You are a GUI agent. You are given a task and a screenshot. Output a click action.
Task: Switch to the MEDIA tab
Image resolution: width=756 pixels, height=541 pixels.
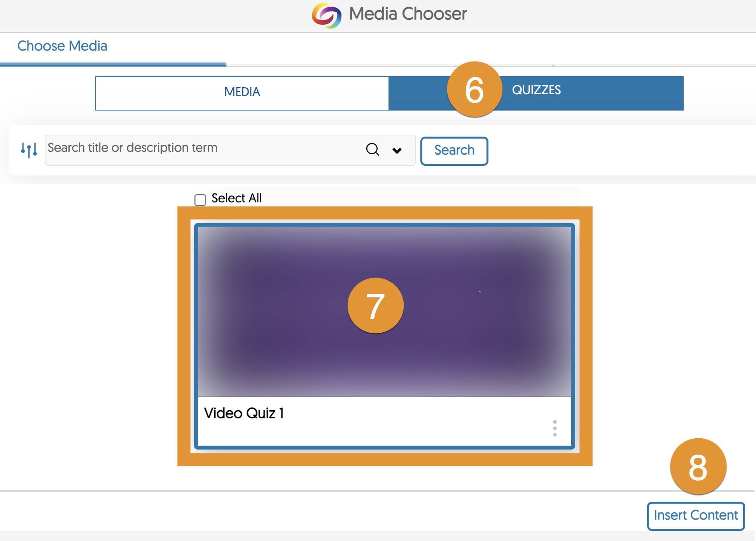click(x=242, y=92)
